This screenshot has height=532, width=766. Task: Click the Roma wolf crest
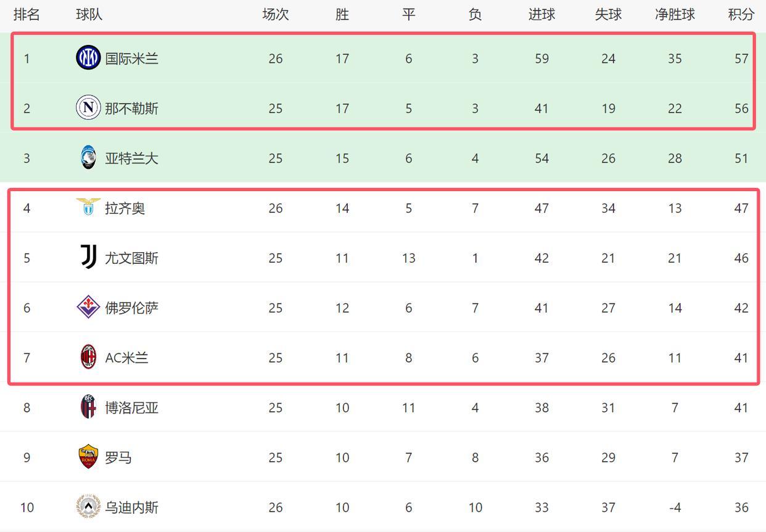pos(88,457)
